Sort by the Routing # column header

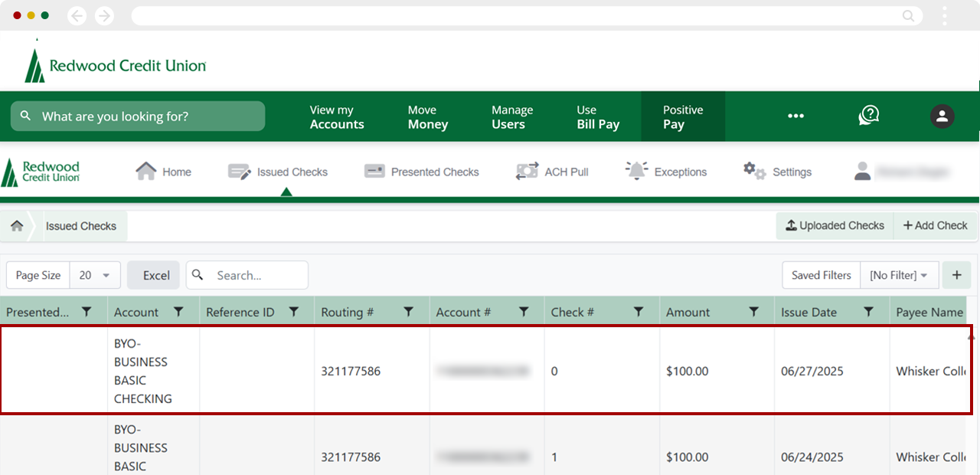pos(348,313)
